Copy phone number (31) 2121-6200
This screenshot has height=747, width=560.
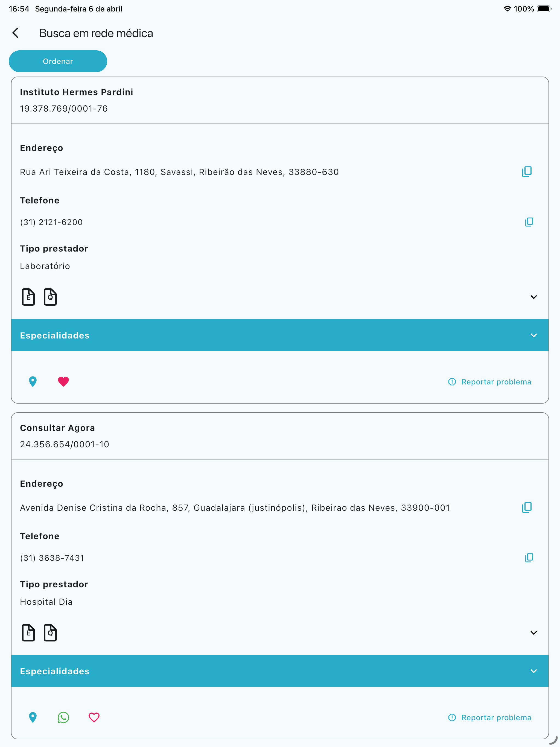coord(529,222)
